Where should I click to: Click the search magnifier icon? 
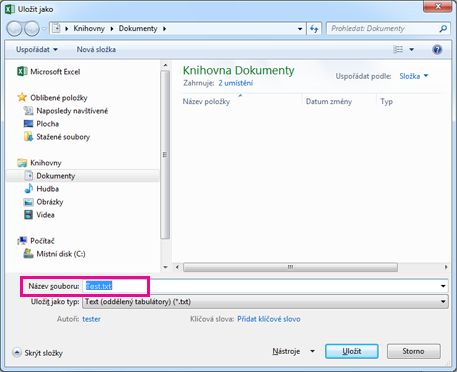[x=443, y=29]
